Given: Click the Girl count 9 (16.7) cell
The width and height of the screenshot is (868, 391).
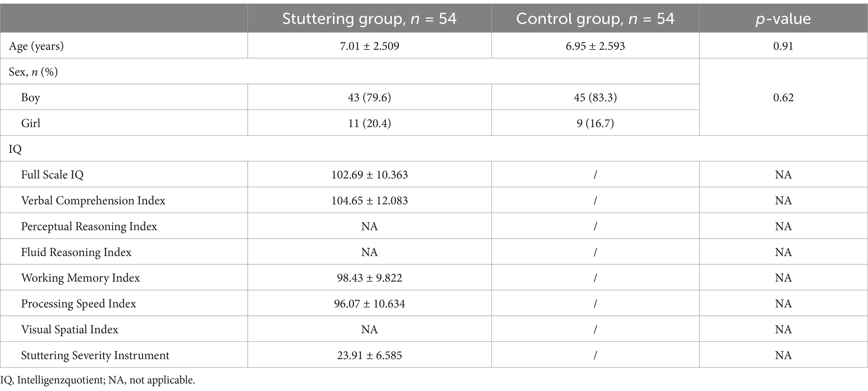Looking at the screenshot, I should point(595,123).
